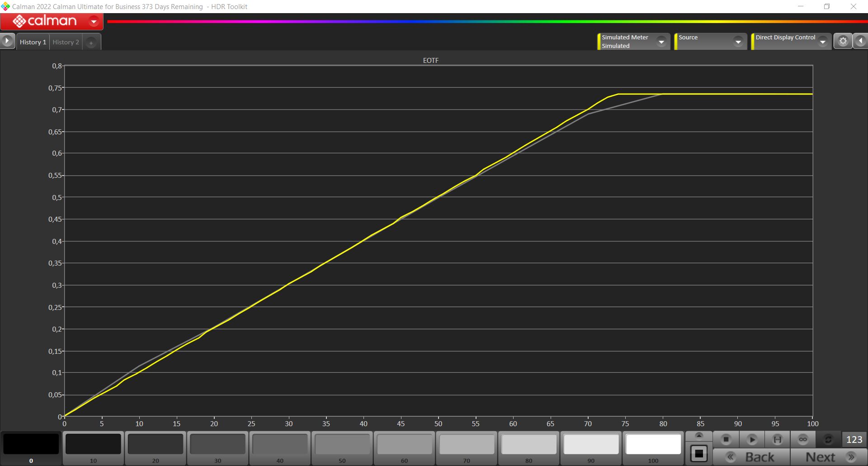The height and width of the screenshot is (466, 868).
Task: Select the 20 gray level swatch
Action: (156, 448)
